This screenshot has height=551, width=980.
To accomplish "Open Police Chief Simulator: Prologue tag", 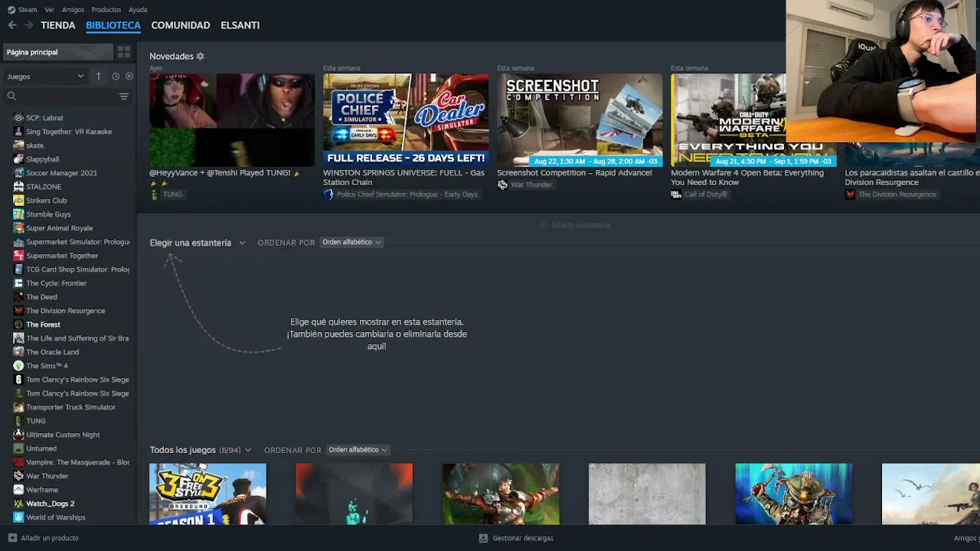I will point(407,194).
